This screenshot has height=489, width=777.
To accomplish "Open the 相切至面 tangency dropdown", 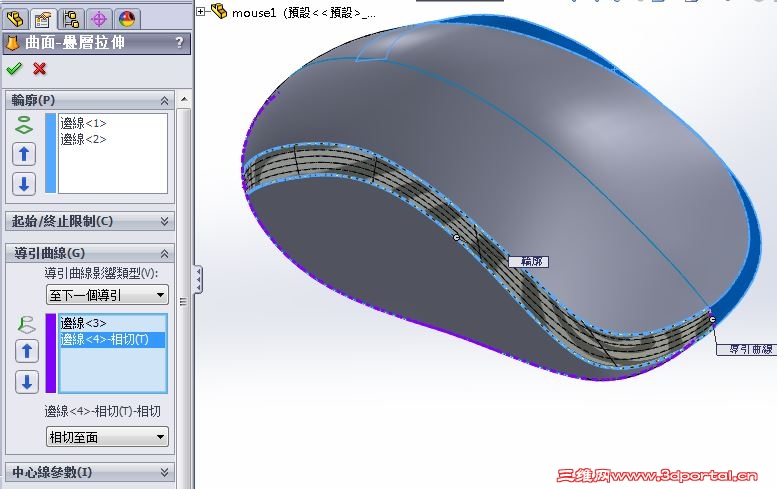I will (x=108, y=437).
